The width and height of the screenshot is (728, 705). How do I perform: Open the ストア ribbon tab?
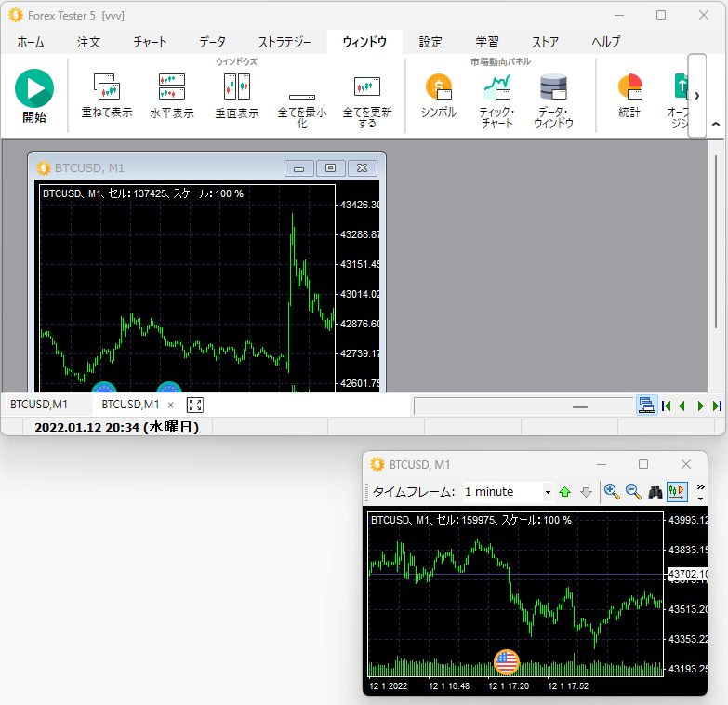[545, 42]
